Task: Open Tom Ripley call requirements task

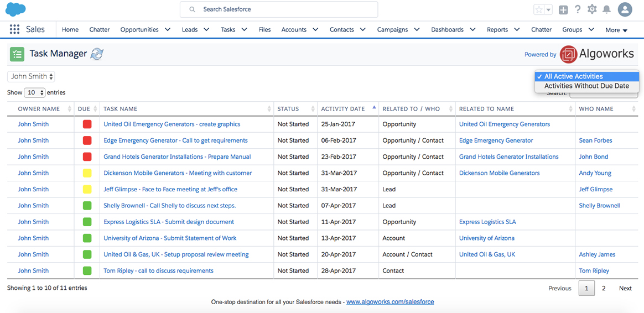Action: [x=159, y=270]
